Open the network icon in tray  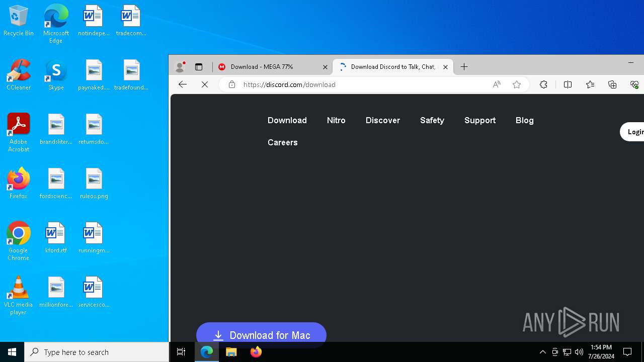pos(567,352)
